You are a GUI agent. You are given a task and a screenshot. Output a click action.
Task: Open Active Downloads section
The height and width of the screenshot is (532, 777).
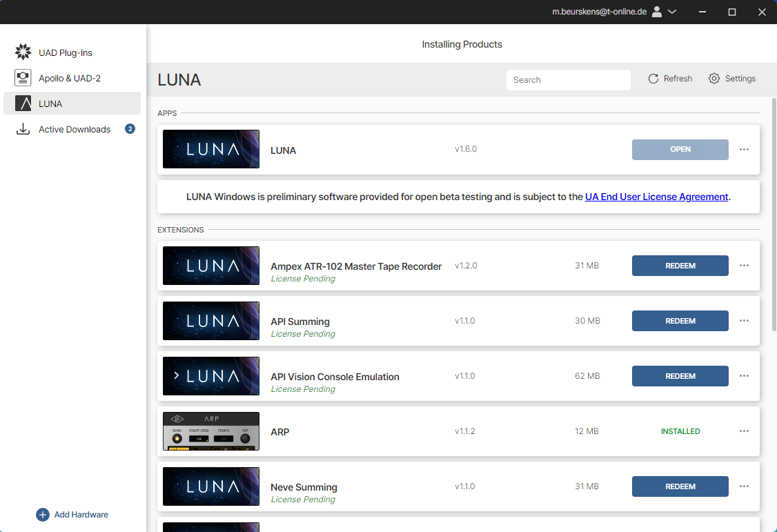[72, 129]
